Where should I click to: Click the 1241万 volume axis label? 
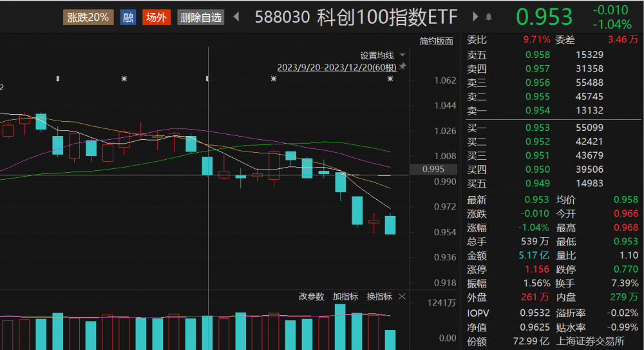pyautogui.click(x=442, y=303)
